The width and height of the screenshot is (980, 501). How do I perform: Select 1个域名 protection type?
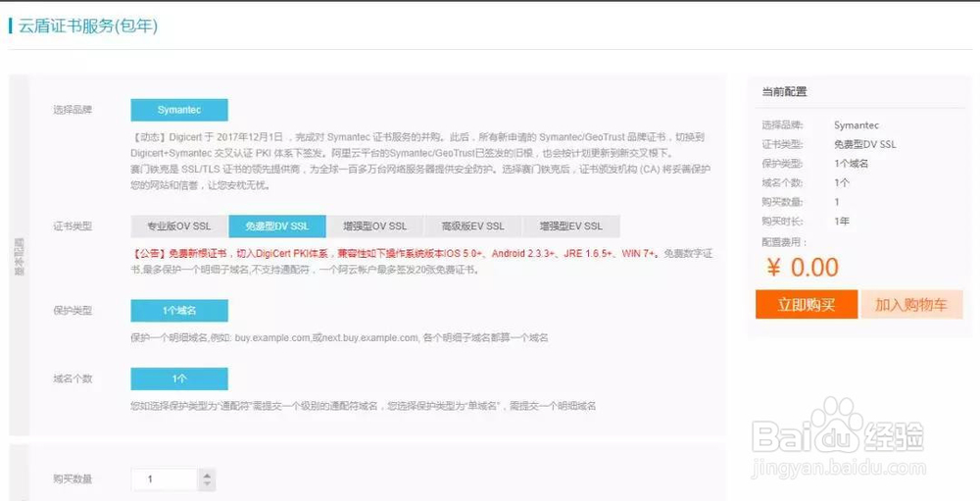(179, 311)
